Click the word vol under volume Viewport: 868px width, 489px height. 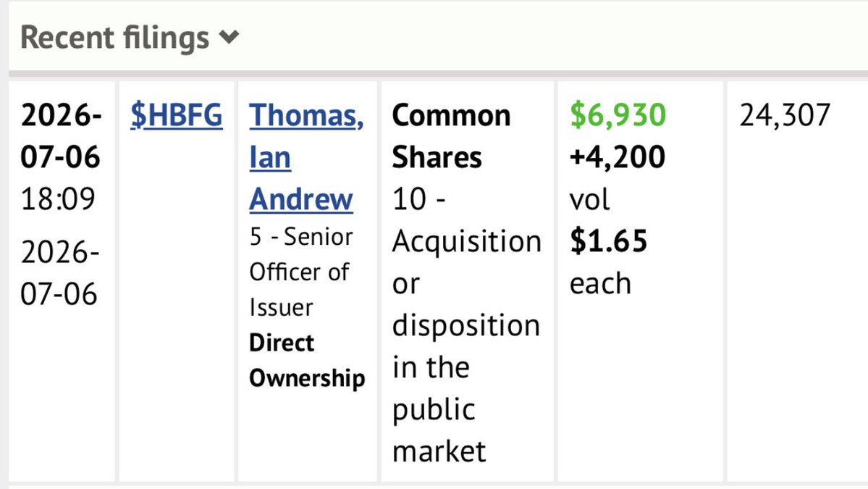[x=589, y=199]
